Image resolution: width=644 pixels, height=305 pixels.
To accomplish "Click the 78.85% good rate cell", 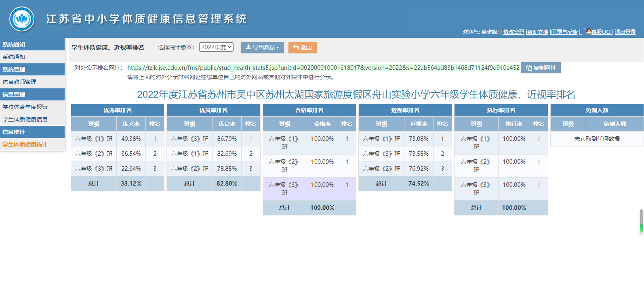I will point(227,169).
